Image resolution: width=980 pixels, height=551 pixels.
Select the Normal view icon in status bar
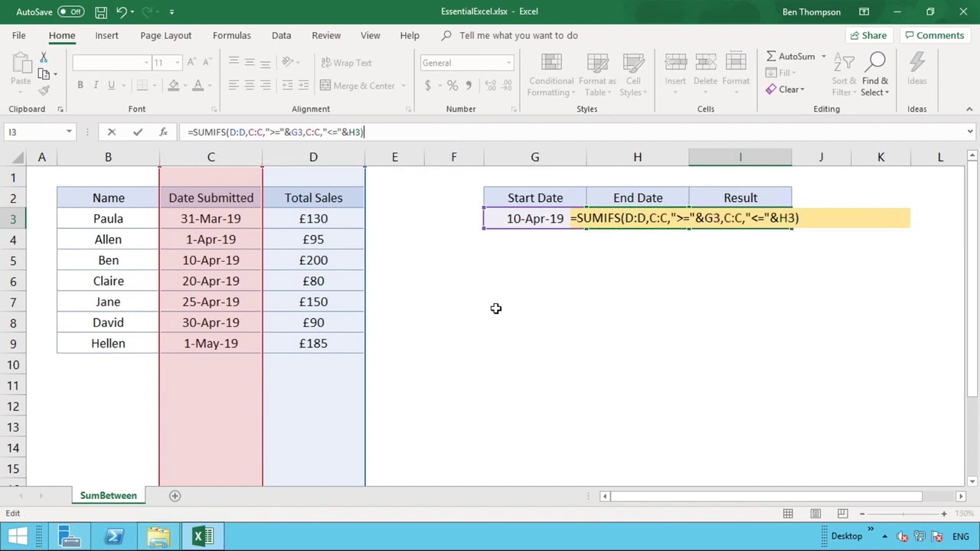788,514
